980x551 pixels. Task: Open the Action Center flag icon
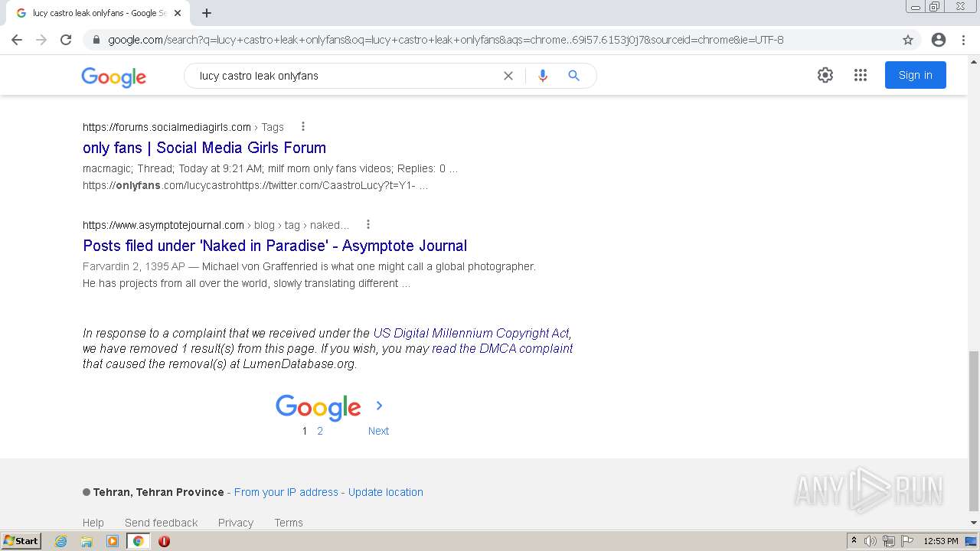[x=907, y=541]
